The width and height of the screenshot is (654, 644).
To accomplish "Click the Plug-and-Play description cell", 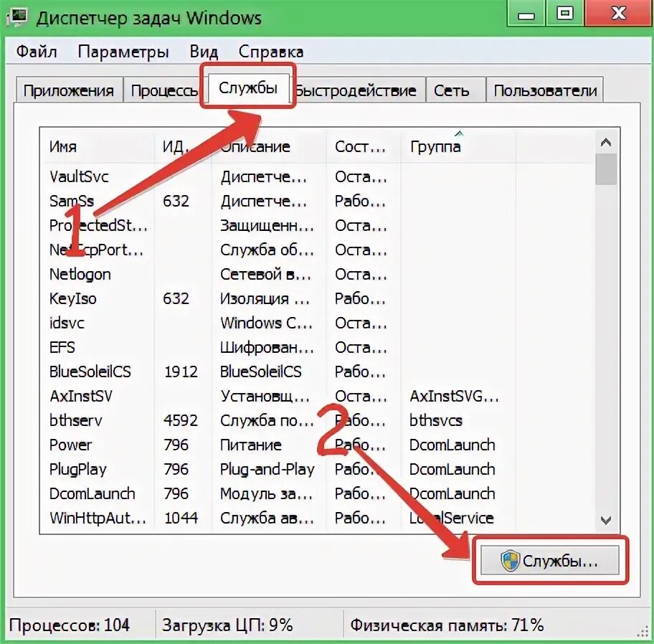I will (267, 469).
